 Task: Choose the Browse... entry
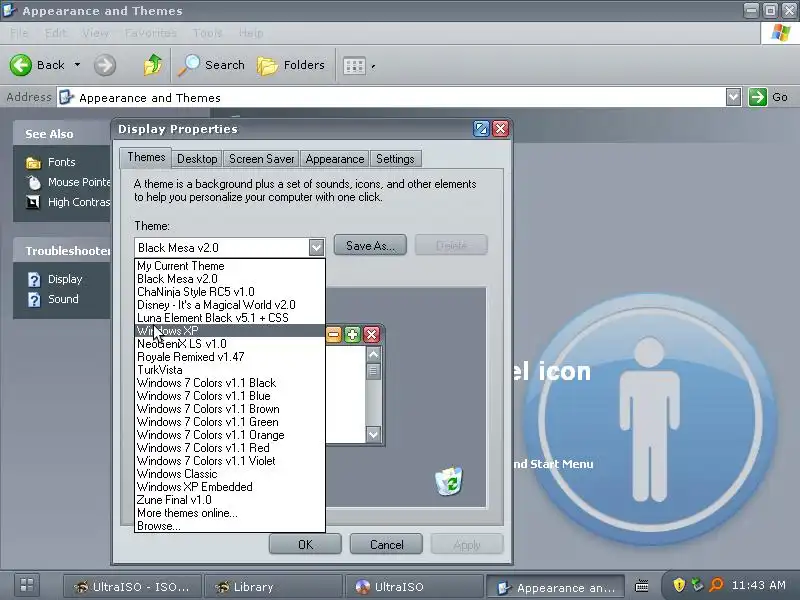[230, 526]
